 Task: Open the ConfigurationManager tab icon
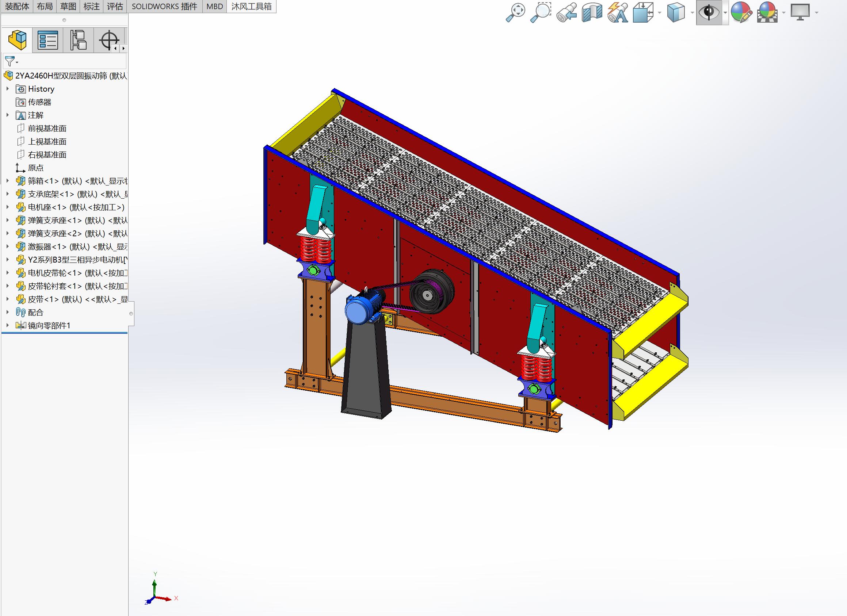[79, 40]
